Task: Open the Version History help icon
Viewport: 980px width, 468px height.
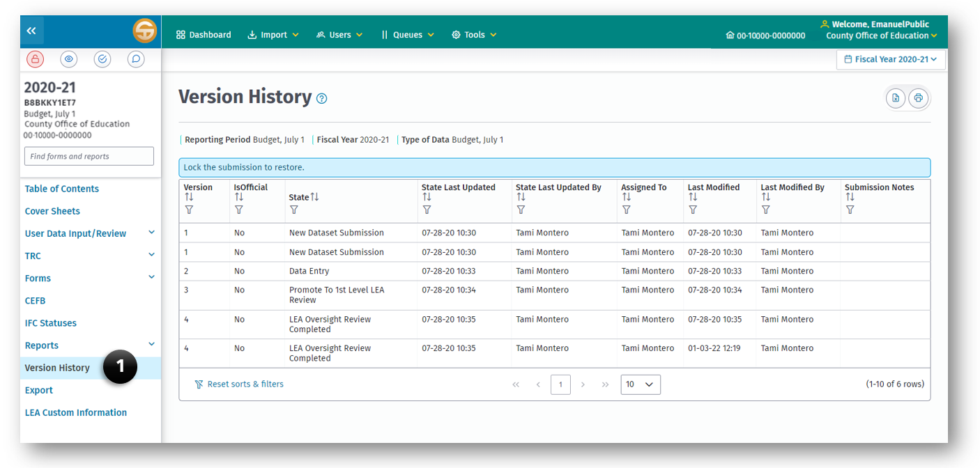Action: (321, 98)
